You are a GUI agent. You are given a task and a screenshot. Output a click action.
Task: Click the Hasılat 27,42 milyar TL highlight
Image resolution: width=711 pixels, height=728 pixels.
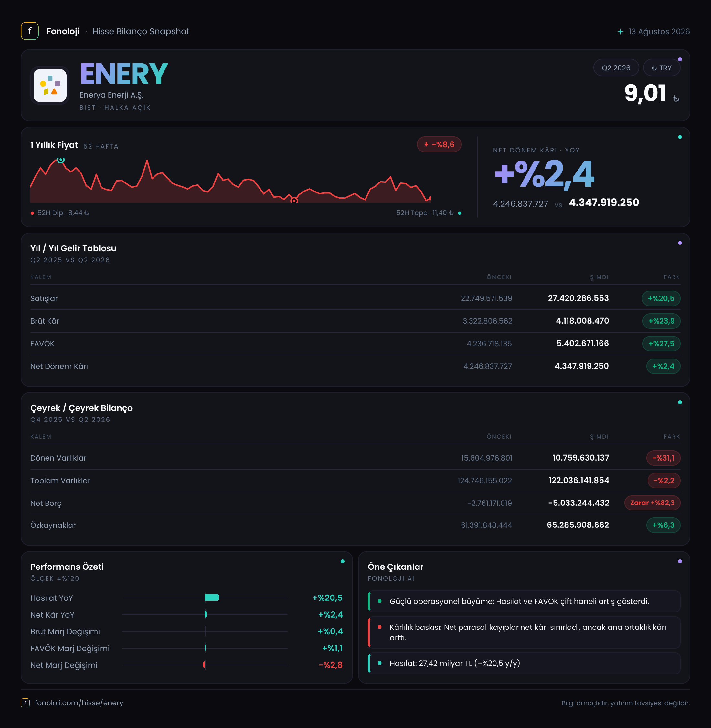(x=524, y=663)
